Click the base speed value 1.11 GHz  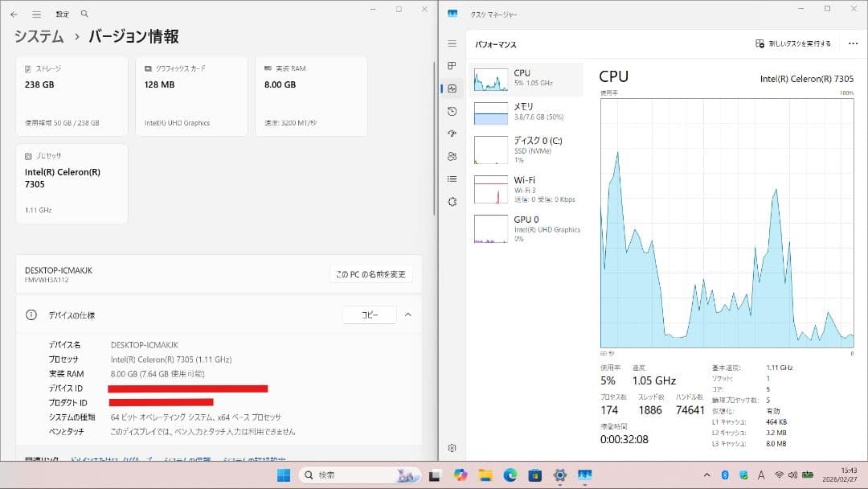click(x=780, y=368)
